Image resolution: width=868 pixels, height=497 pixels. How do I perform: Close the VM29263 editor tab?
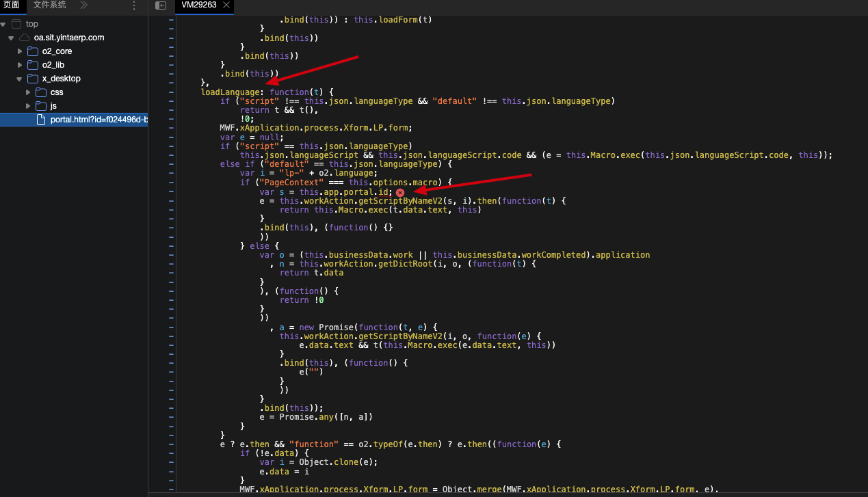(x=226, y=5)
